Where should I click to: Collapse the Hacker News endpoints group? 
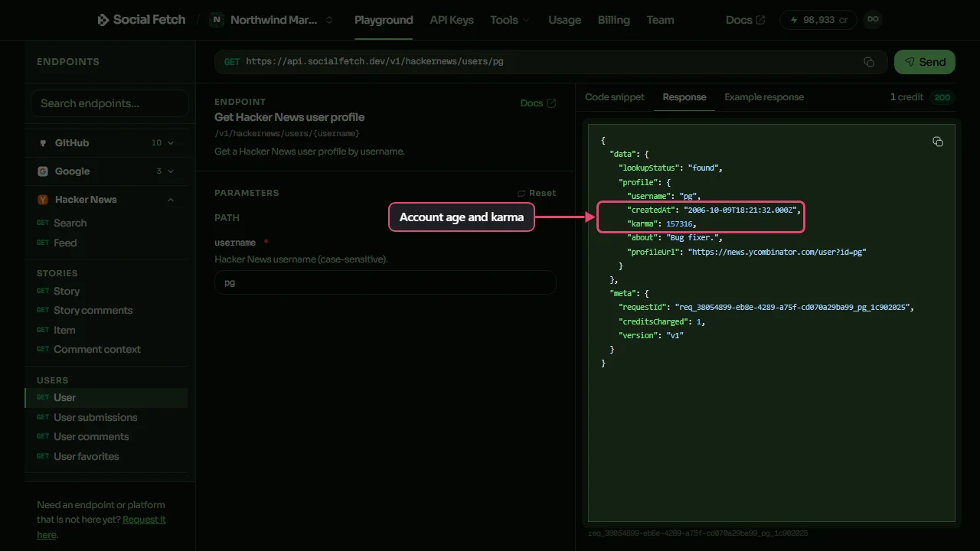106,200
